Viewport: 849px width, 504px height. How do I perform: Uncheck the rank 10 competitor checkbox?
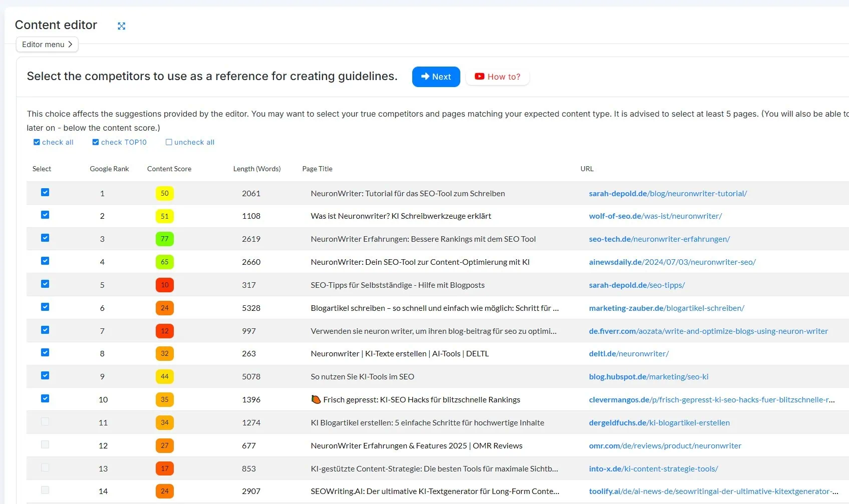[x=45, y=398]
